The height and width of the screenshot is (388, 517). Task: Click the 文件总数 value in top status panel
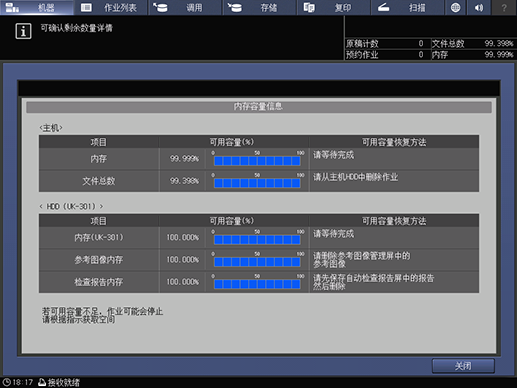click(498, 44)
